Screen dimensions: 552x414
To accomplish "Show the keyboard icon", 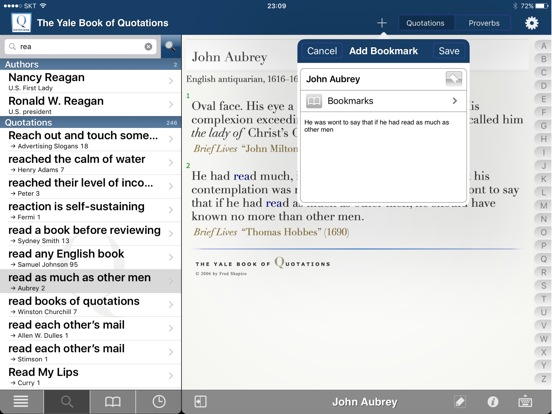I will coord(525,401).
